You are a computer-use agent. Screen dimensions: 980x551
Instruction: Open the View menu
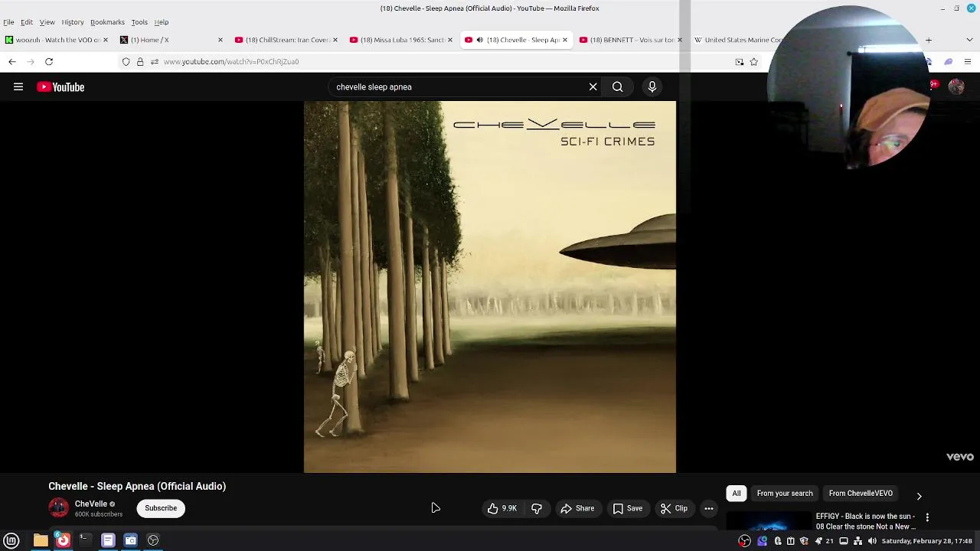(47, 22)
